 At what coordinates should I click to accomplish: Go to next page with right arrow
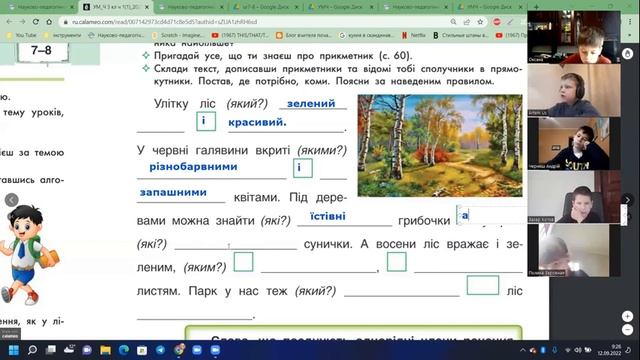pos(627,200)
